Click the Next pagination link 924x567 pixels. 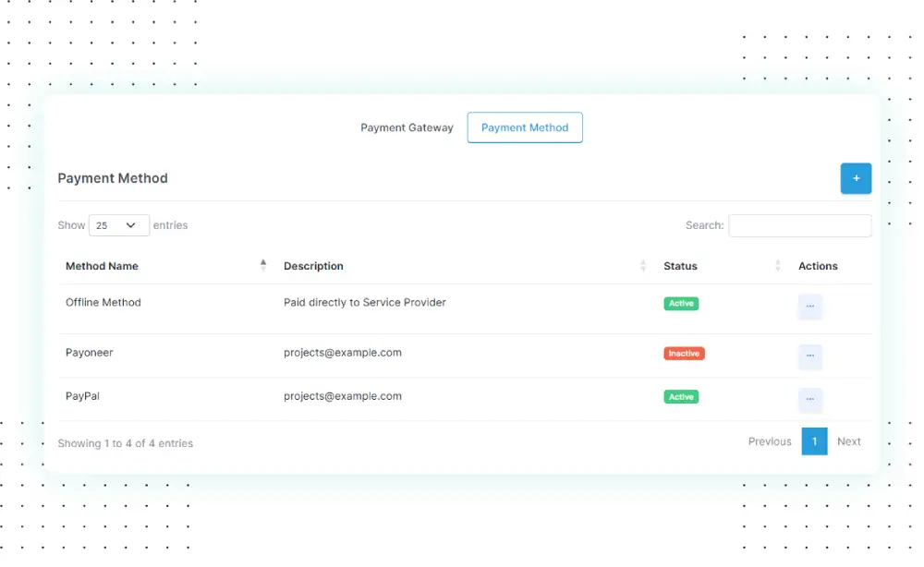848,441
